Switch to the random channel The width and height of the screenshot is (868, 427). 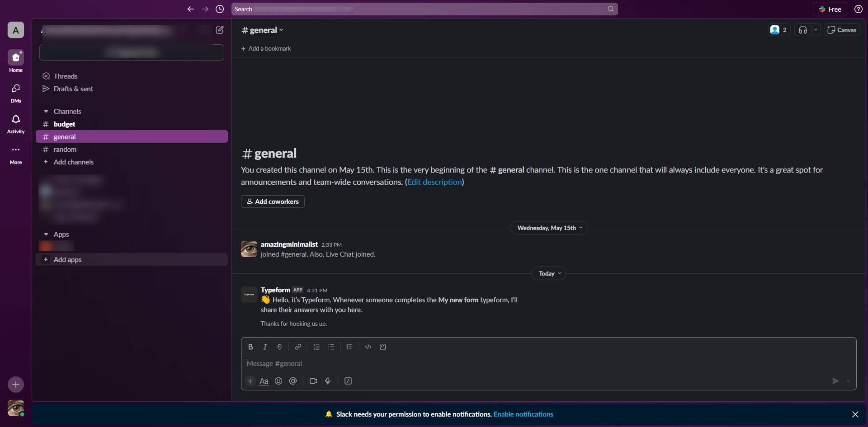pos(132,150)
